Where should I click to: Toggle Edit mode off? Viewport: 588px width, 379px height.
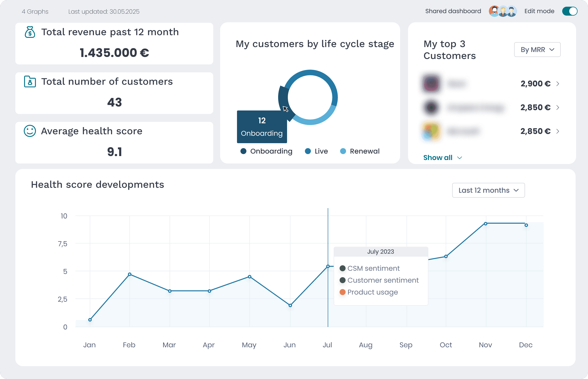pos(569,11)
